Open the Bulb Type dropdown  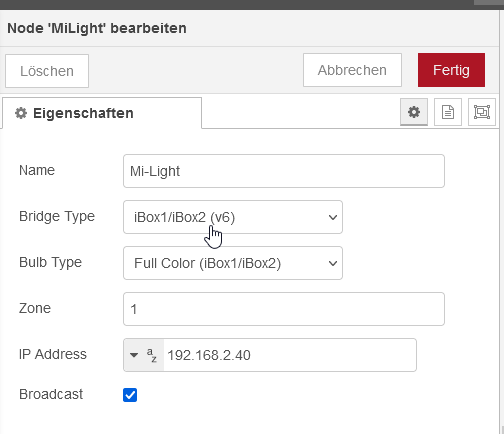click(233, 263)
